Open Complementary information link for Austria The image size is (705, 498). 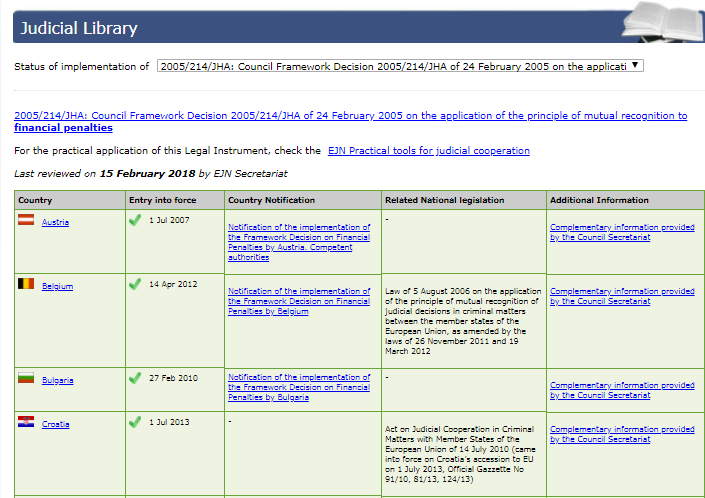(622, 232)
